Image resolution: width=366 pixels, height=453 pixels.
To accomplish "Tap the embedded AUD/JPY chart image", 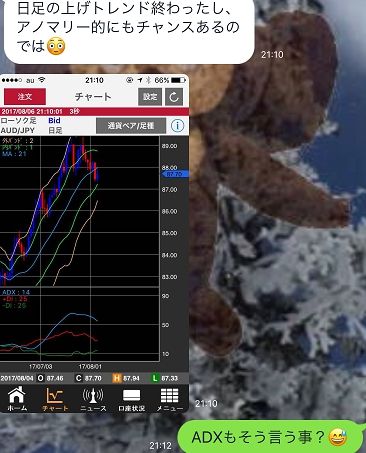I will [94, 244].
